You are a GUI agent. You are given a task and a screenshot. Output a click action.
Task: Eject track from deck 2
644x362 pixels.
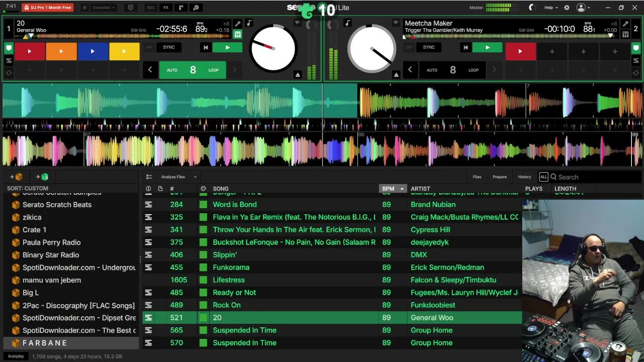click(x=396, y=75)
